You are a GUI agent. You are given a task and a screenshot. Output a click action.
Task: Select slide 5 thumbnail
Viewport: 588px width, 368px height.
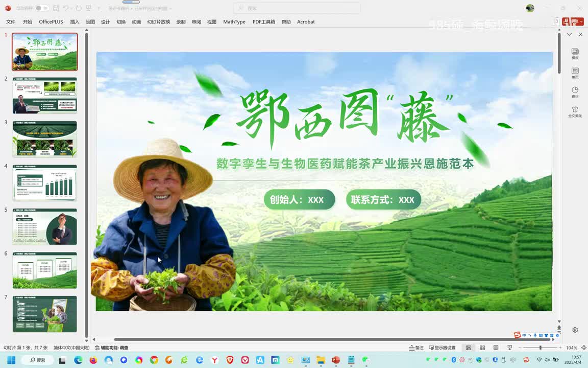44,226
